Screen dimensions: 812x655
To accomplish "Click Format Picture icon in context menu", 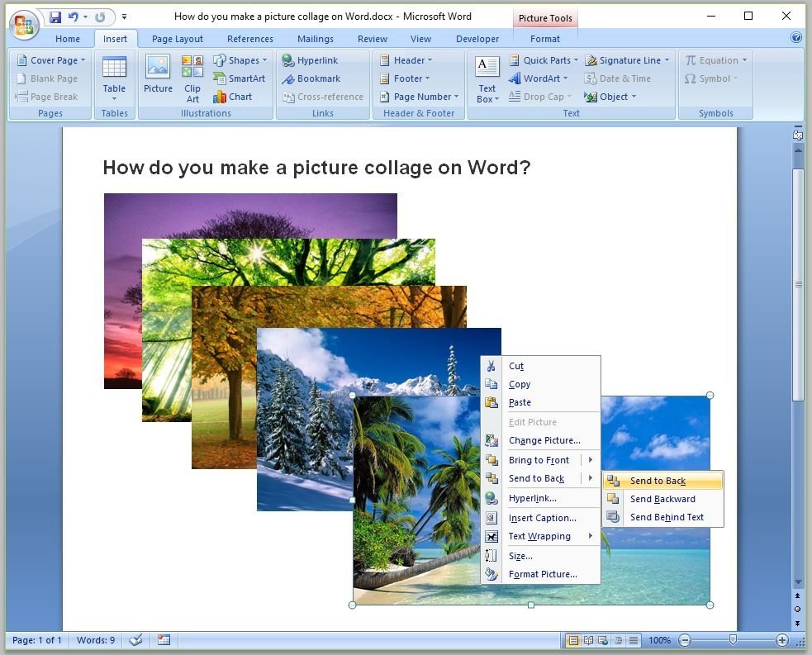I will [x=491, y=574].
